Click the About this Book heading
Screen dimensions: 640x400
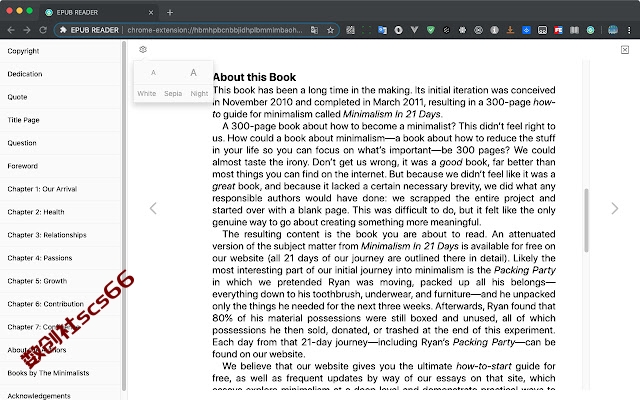254,77
